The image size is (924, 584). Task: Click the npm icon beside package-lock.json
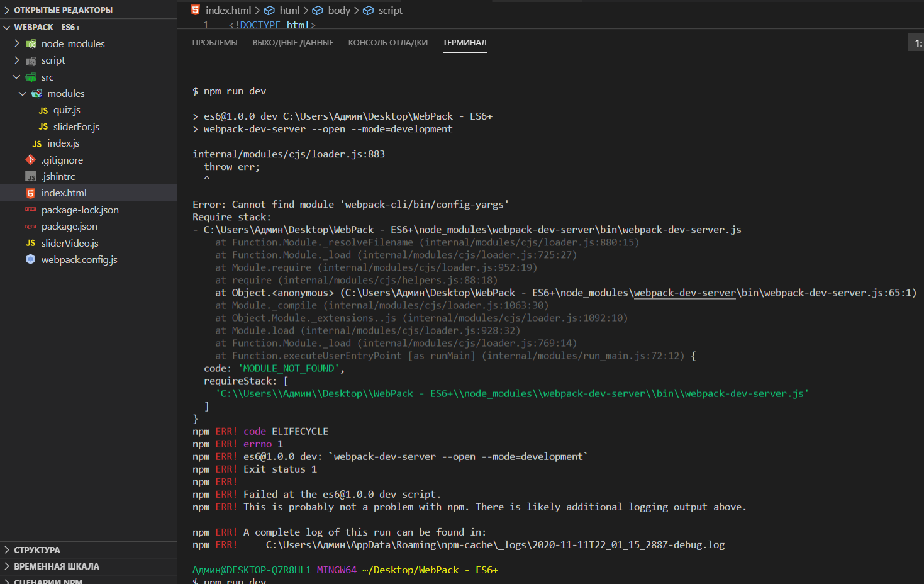point(31,210)
